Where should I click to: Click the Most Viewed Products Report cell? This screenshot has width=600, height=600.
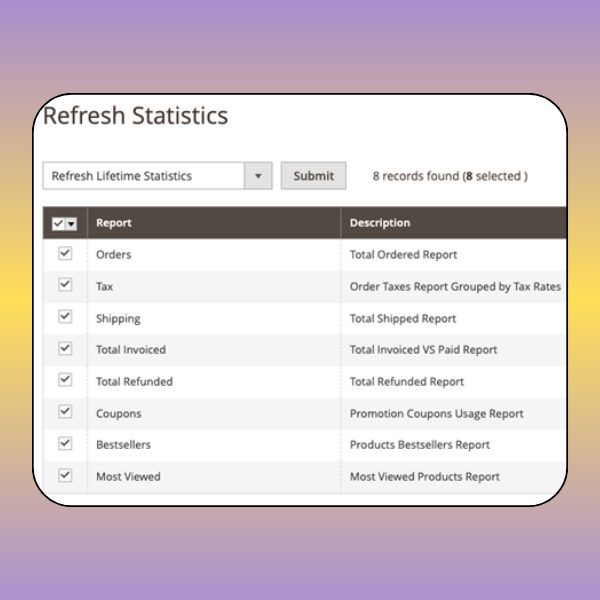424,476
